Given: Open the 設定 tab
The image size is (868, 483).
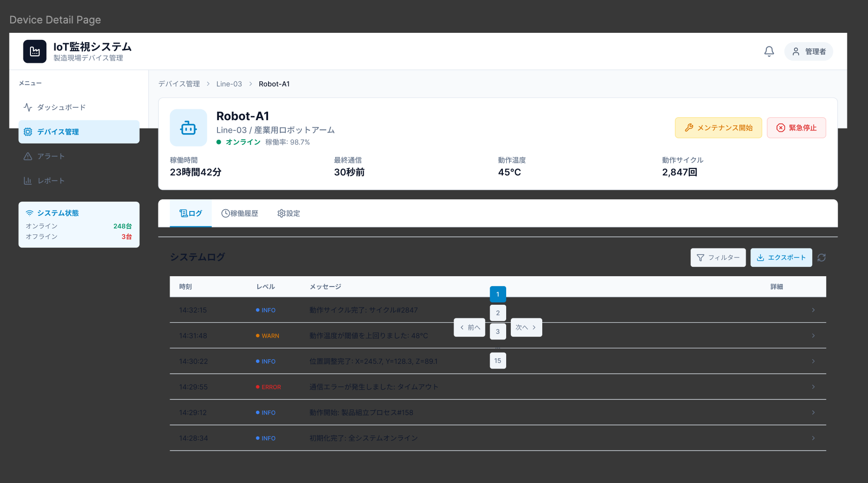Looking at the screenshot, I should [x=288, y=213].
